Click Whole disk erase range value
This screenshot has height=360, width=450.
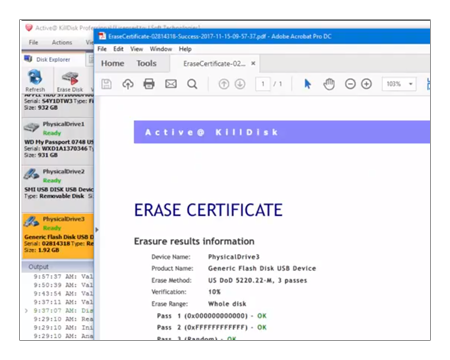click(227, 304)
